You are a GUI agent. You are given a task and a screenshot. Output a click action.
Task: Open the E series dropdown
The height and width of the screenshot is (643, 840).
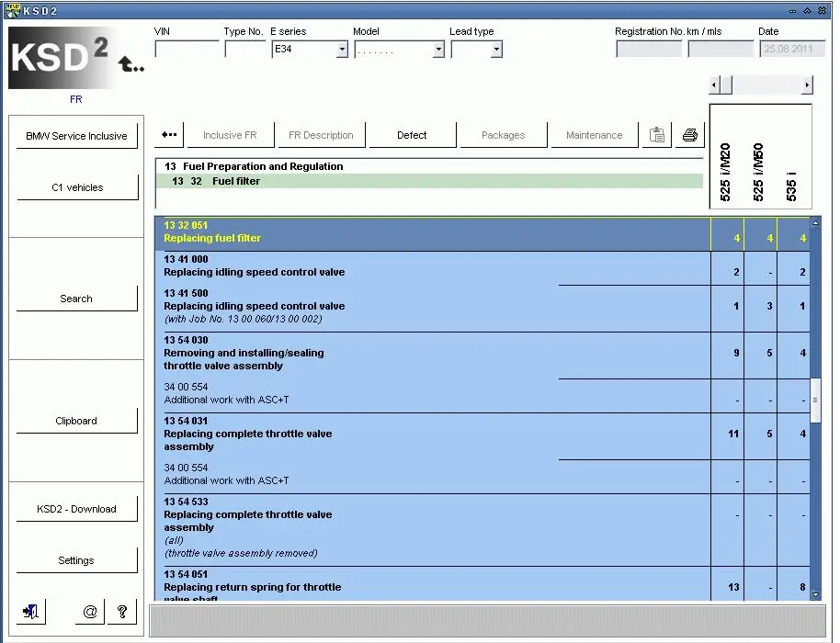click(342, 50)
